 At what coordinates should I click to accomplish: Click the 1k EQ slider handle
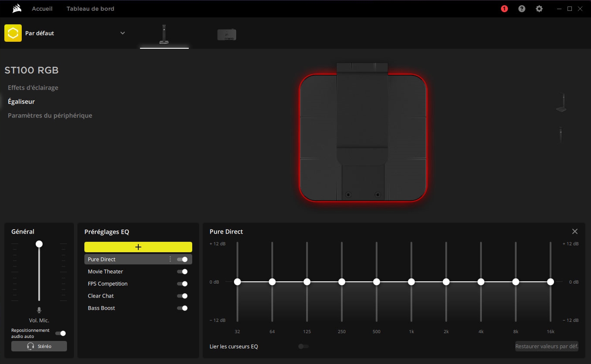tap(411, 282)
